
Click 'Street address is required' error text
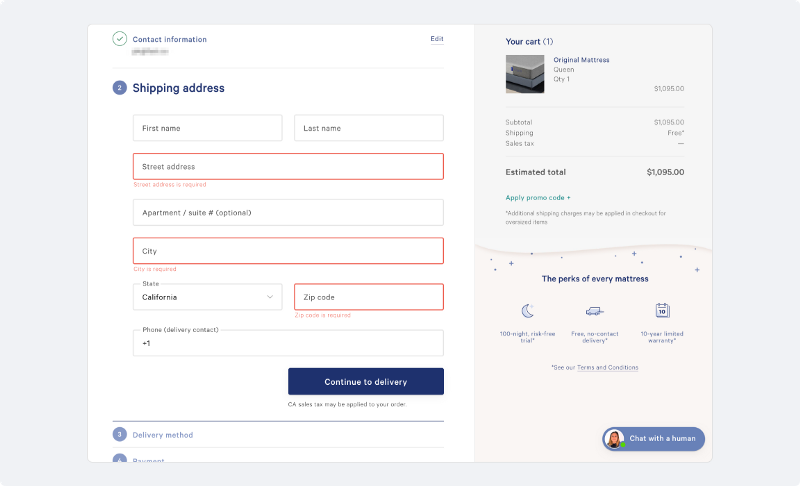170,185
